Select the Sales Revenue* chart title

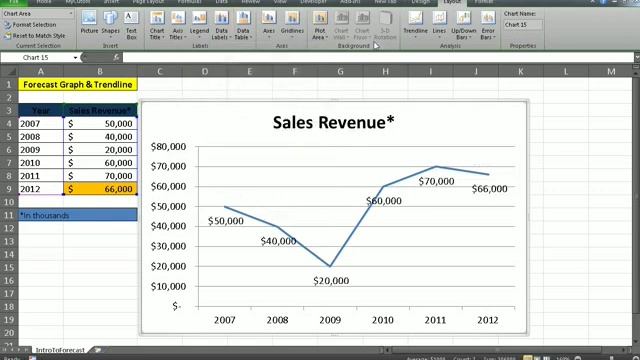tap(333, 122)
